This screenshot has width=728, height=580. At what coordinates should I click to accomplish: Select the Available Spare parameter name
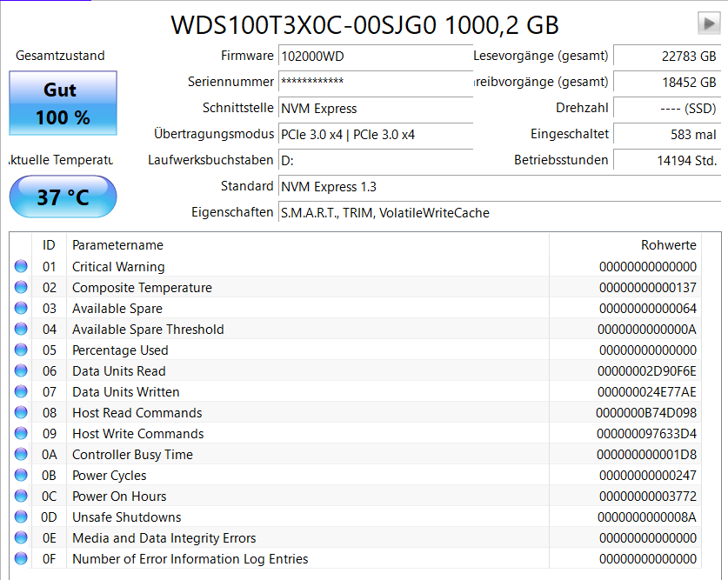(117, 309)
